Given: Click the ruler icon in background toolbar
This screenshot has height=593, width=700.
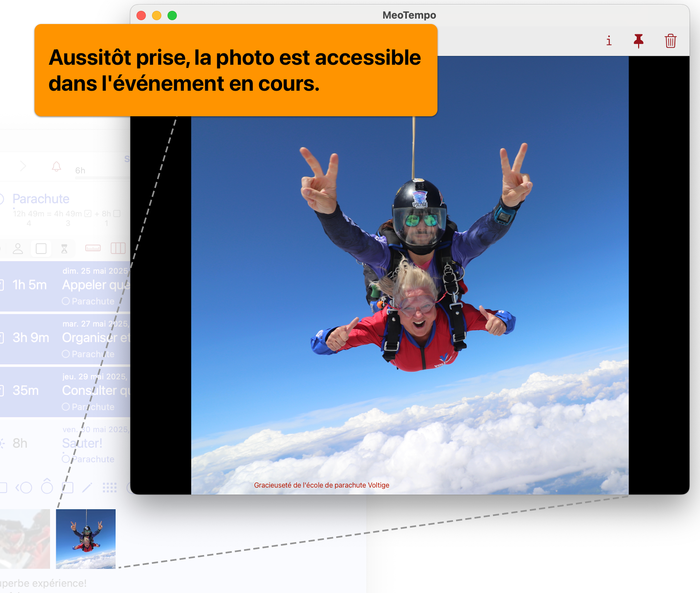Looking at the screenshot, I should [93, 248].
